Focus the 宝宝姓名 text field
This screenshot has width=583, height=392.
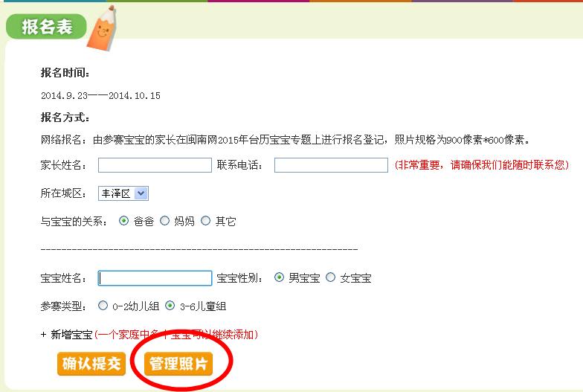click(155, 278)
